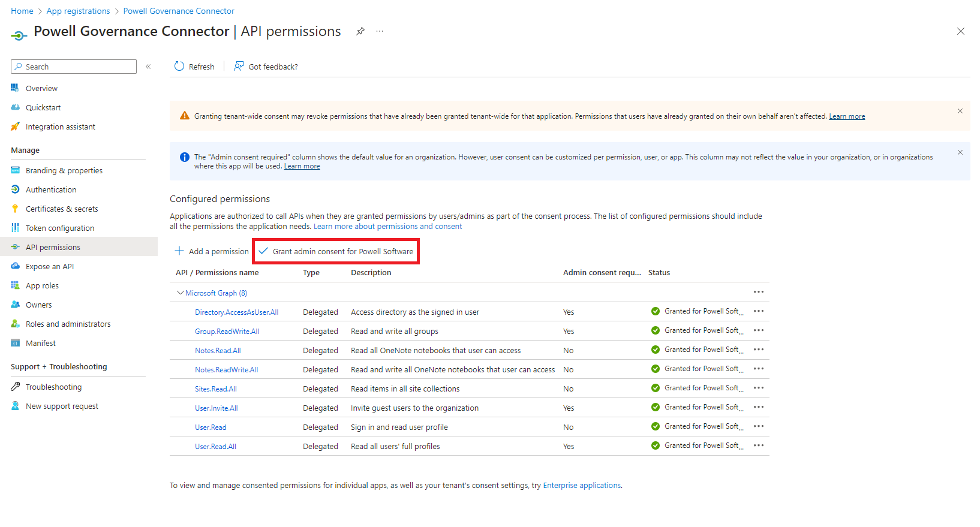Screen dimensions: 980x527
Task: Open Roles and administrators
Action: click(x=68, y=324)
